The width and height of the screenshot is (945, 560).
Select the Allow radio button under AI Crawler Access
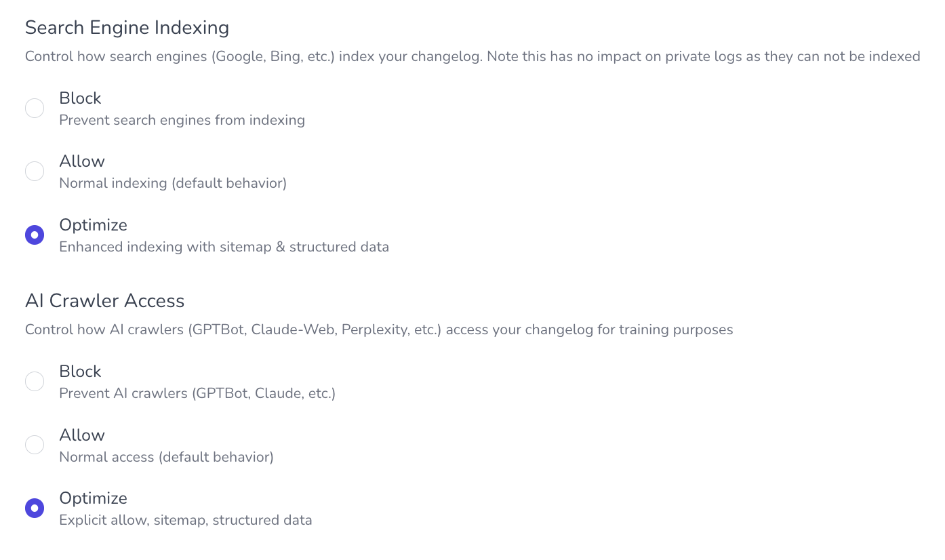(x=35, y=445)
